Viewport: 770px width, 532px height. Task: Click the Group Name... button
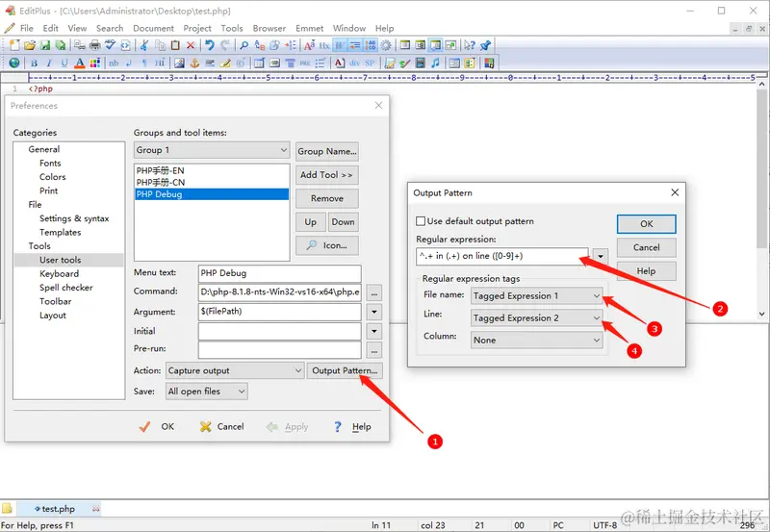[326, 151]
